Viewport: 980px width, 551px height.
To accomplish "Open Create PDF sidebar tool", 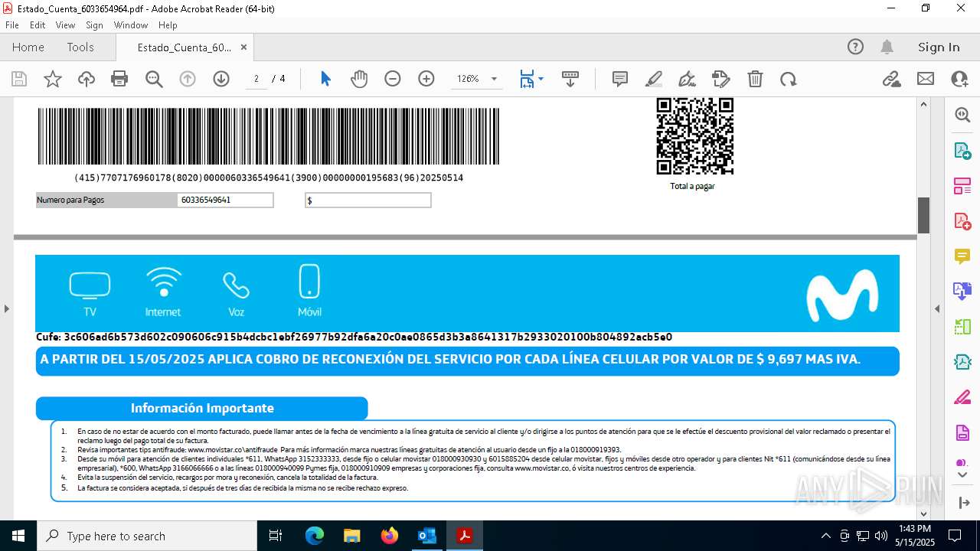I will pos(962,221).
